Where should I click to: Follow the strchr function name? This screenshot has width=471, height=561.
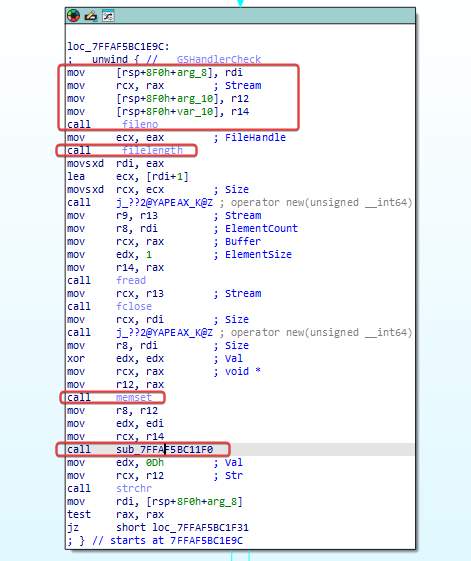pyautogui.click(x=134, y=488)
